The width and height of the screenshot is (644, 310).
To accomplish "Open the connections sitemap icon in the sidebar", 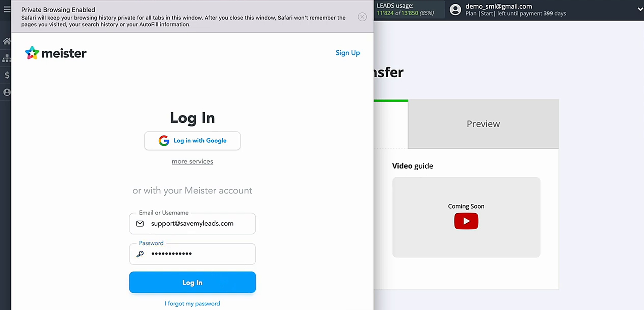I will [x=7, y=58].
